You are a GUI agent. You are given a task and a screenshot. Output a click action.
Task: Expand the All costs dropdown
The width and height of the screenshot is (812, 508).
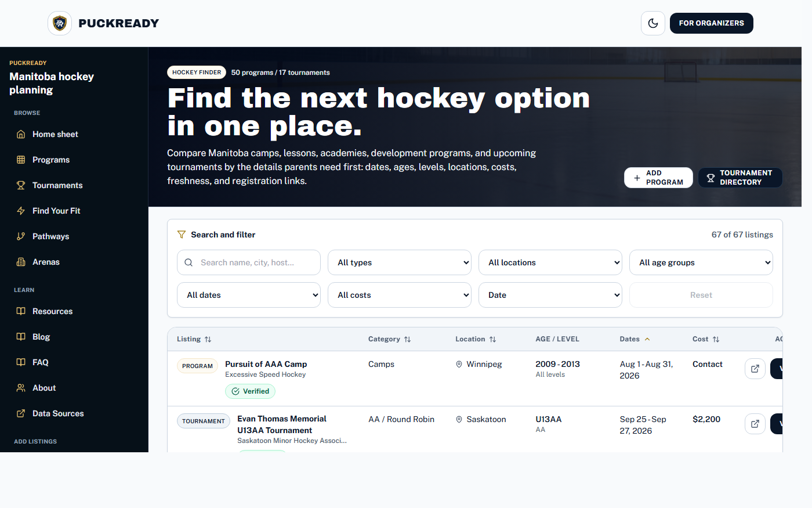point(400,295)
